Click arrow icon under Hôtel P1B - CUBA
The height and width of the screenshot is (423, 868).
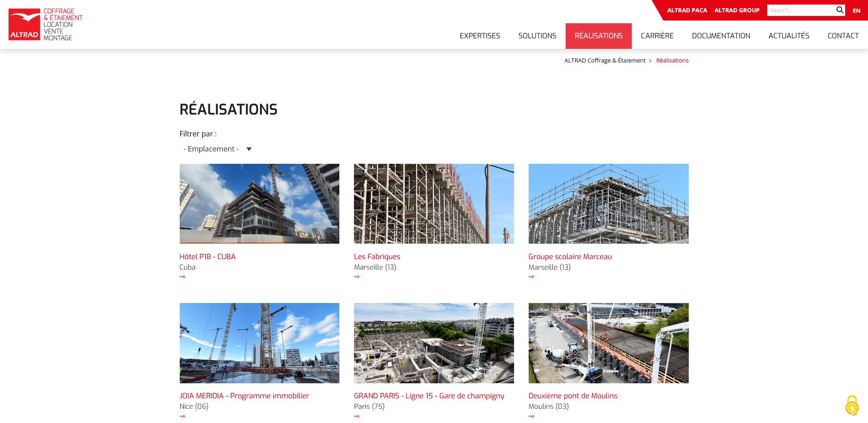(x=182, y=277)
